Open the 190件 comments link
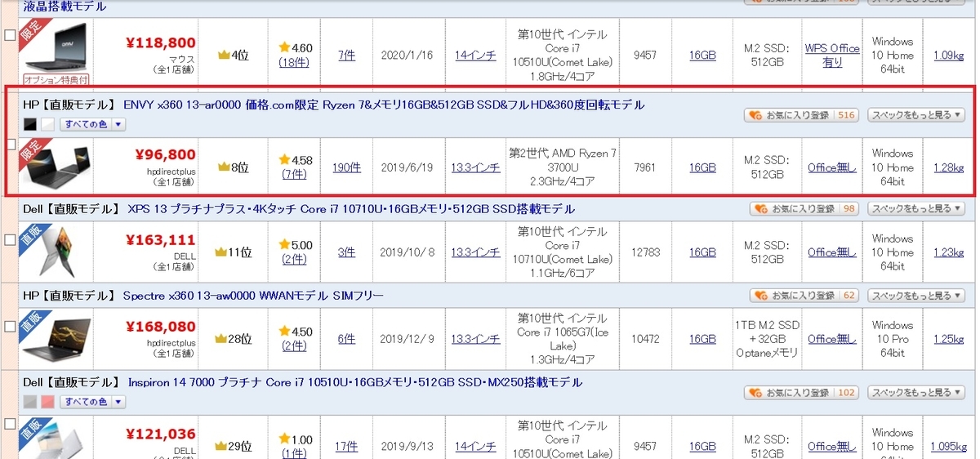This screenshot has height=459, width=980. pos(346,167)
